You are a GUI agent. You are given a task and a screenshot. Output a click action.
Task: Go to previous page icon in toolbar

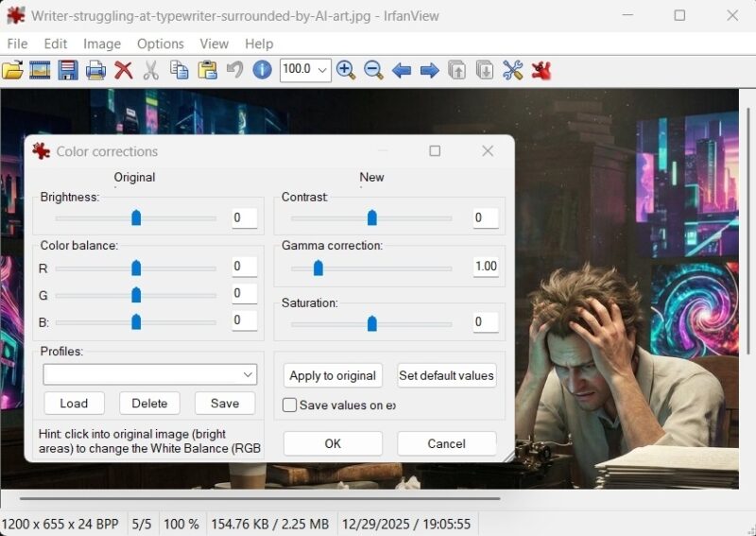pos(456,71)
